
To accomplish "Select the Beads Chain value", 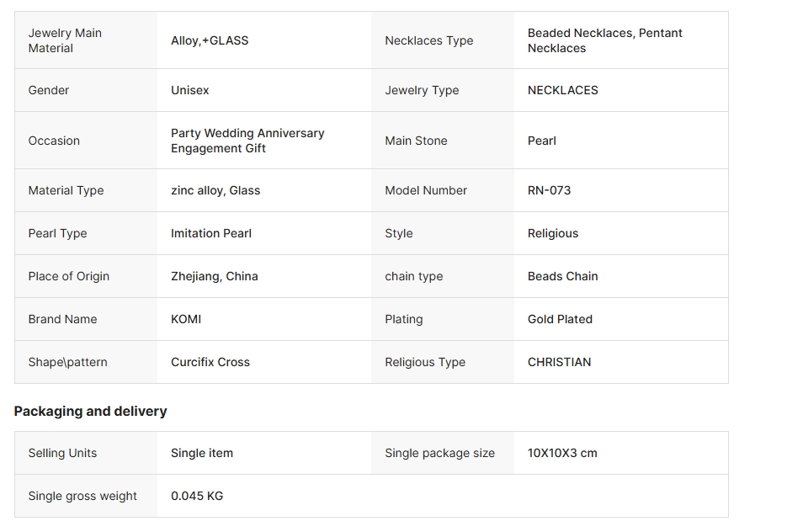I will [562, 276].
